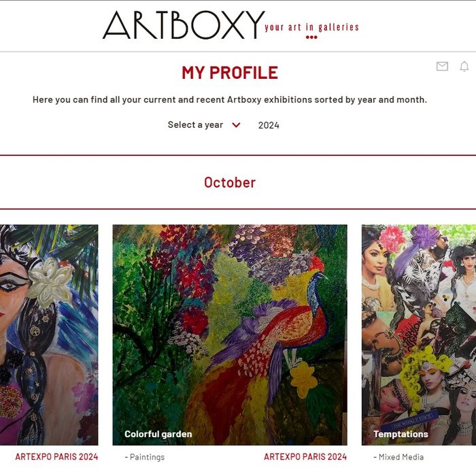Select the year 2024
Image resolution: width=476 pixels, height=476 pixels.
[269, 125]
